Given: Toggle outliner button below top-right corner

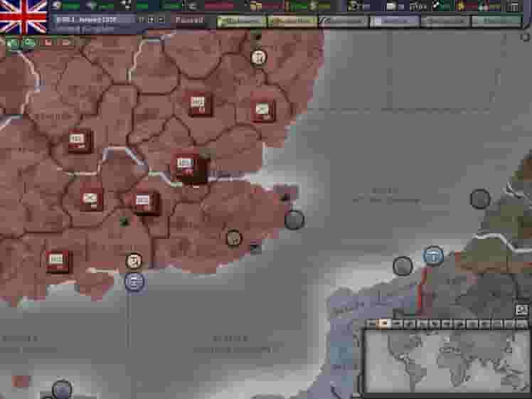Looking at the screenshot, I should (526, 37).
